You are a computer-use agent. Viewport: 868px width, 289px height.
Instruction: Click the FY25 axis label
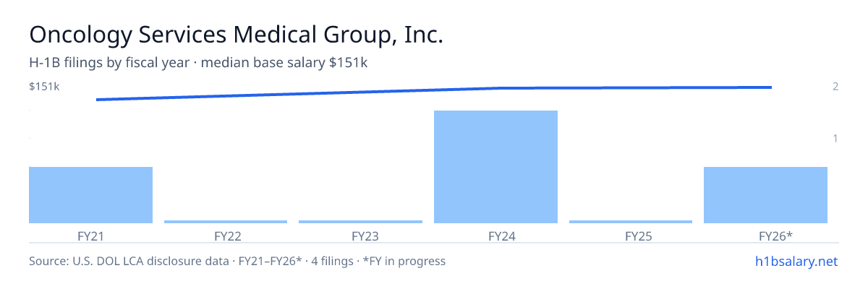coord(631,236)
